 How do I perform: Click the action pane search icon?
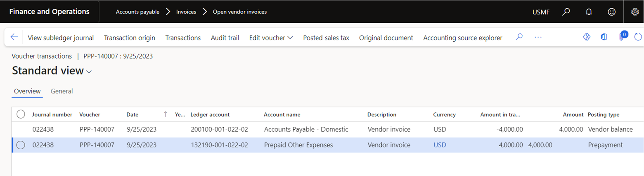pyautogui.click(x=519, y=38)
